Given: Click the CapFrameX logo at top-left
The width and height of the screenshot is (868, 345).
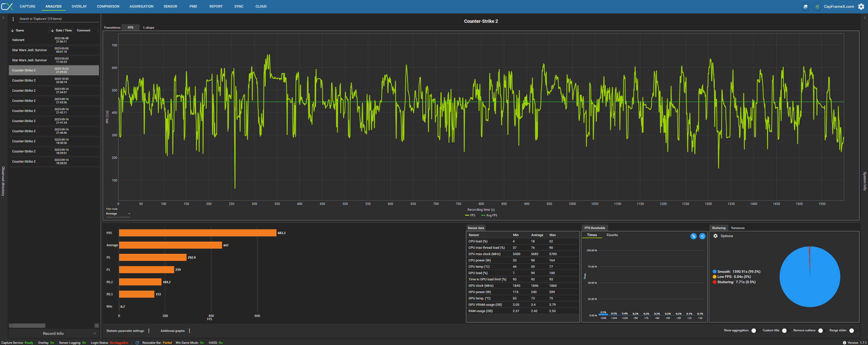Looking at the screenshot, I should 7,6.
